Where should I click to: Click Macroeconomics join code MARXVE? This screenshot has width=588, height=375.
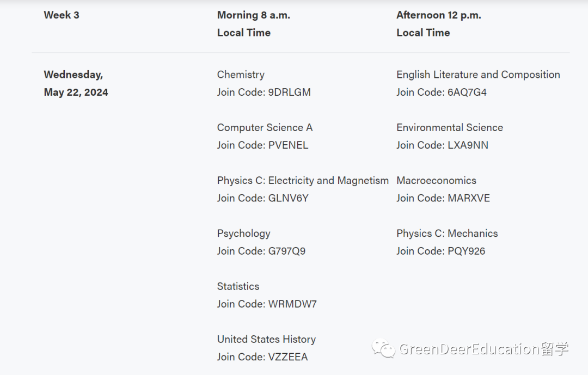[x=443, y=198]
